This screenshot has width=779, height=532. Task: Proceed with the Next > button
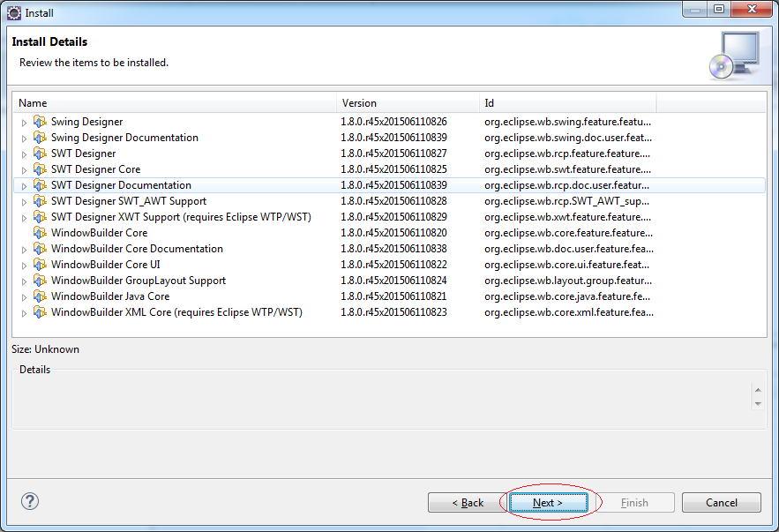[549, 503]
